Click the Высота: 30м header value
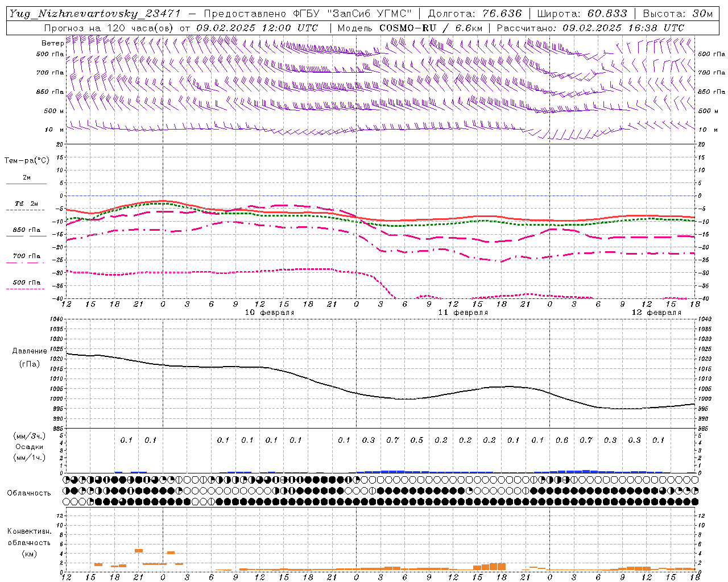The height and width of the screenshot is (582, 728). click(x=677, y=14)
